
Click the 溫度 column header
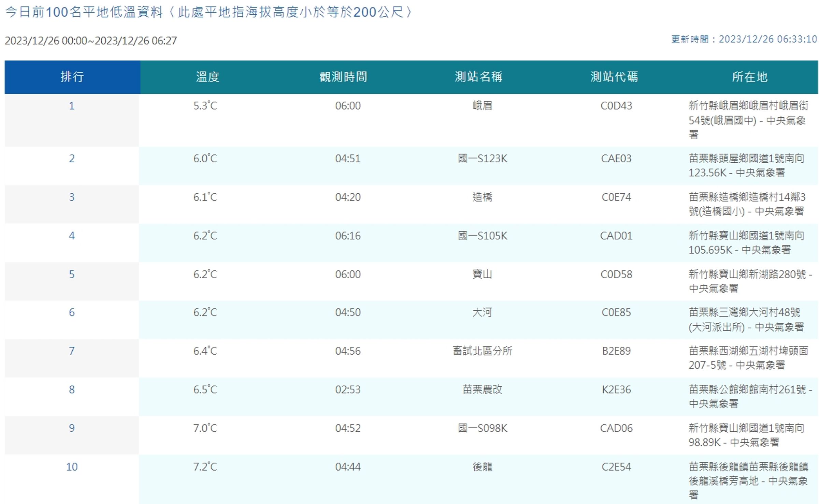pyautogui.click(x=208, y=77)
